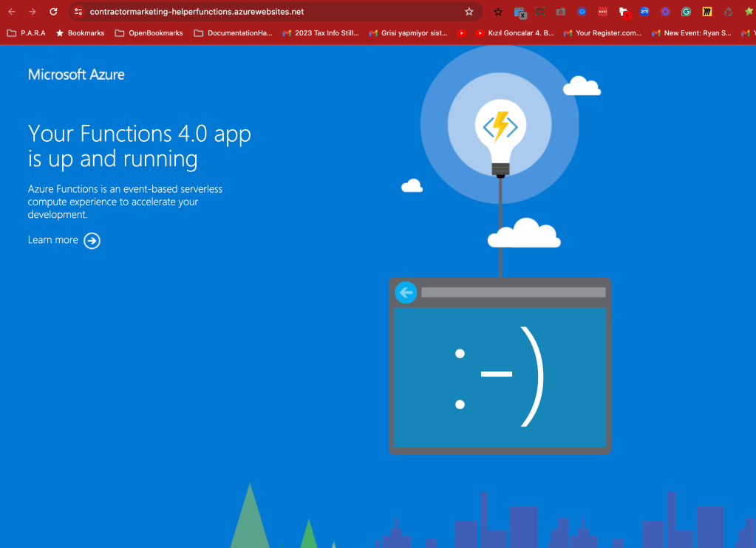Click the Microsoft Azure logo text

coord(76,74)
